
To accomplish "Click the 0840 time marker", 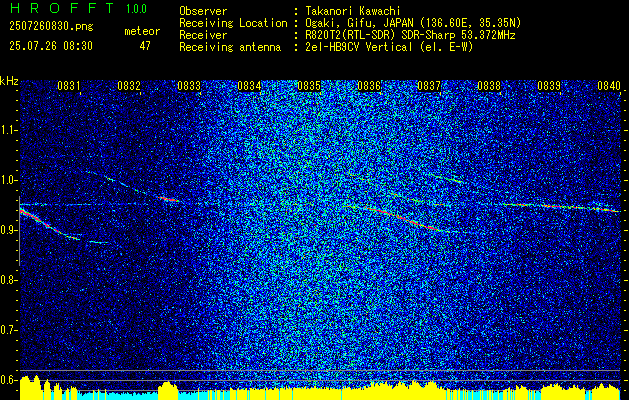I will click(x=609, y=86).
